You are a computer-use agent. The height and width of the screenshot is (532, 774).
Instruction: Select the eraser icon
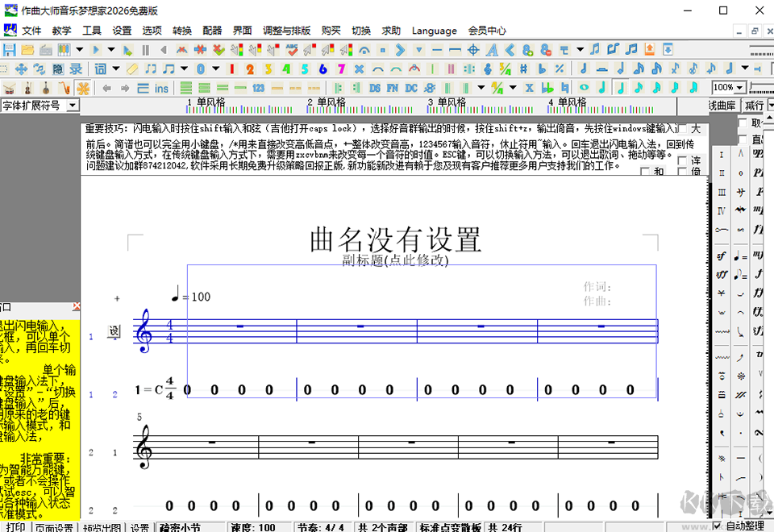pos(132,69)
